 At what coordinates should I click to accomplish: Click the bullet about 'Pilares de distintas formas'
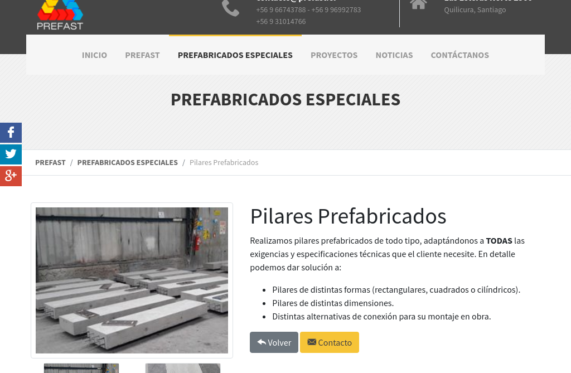396,290
